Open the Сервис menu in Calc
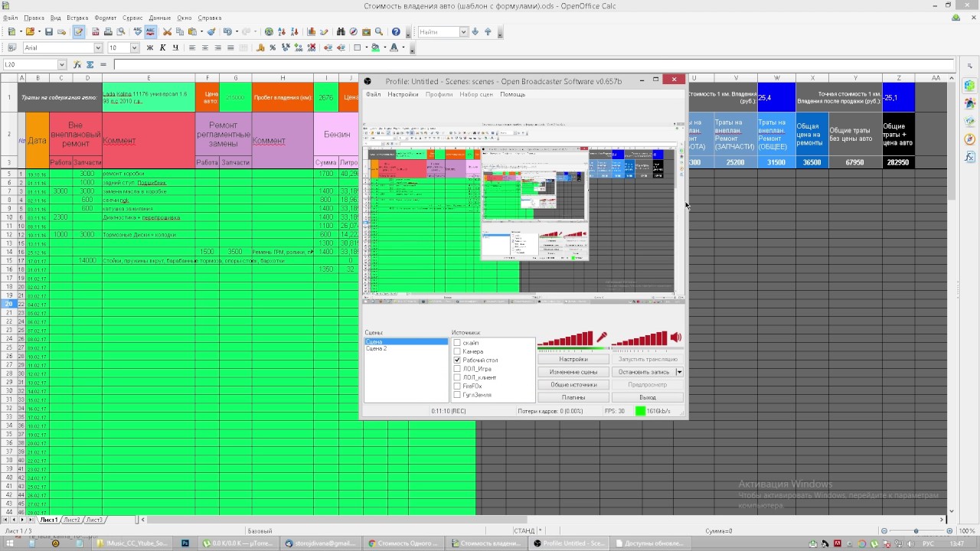Viewport: 980px width, 551px height. tap(132, 18)
